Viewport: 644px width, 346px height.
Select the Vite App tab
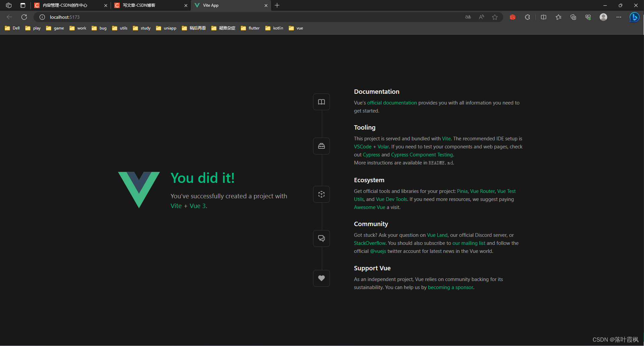[231, 5]
